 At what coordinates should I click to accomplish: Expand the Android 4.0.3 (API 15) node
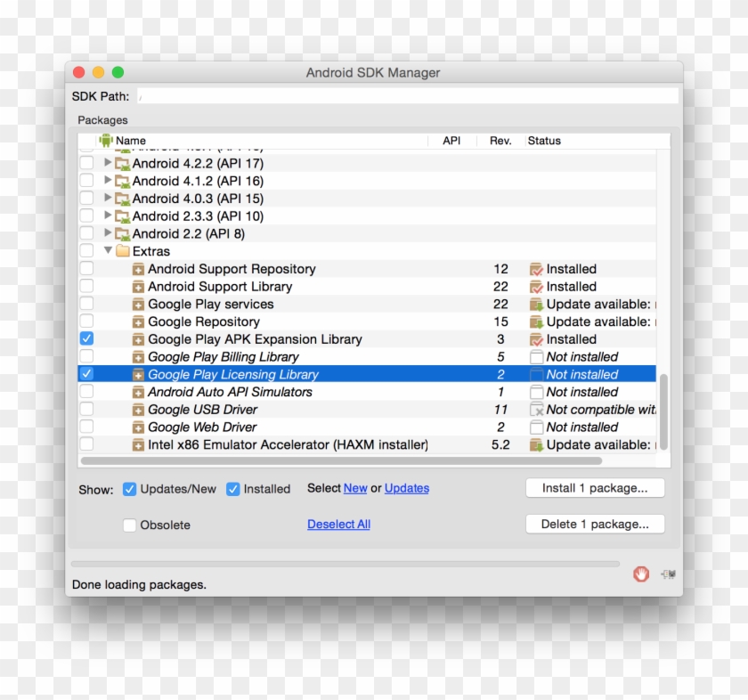108,199
